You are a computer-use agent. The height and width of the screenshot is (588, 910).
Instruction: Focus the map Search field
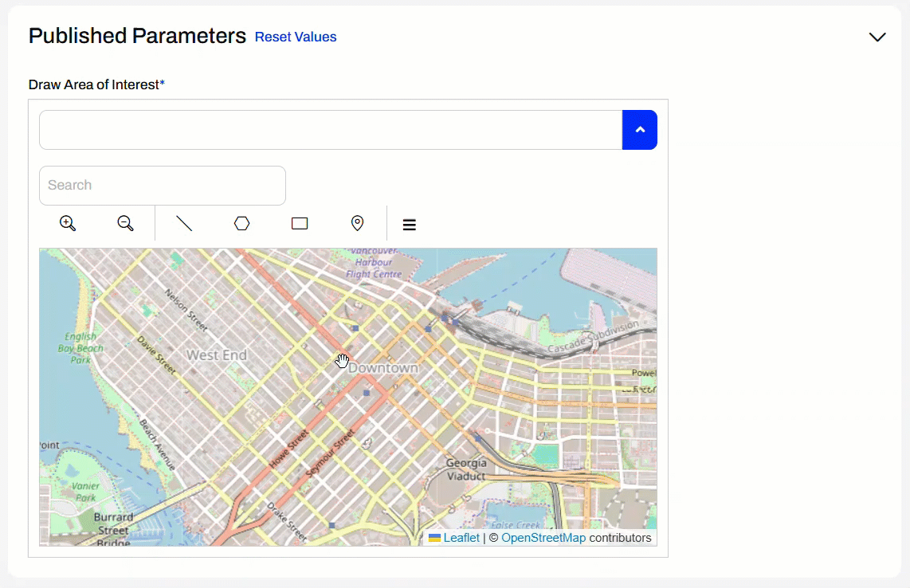tap(162, 186)
